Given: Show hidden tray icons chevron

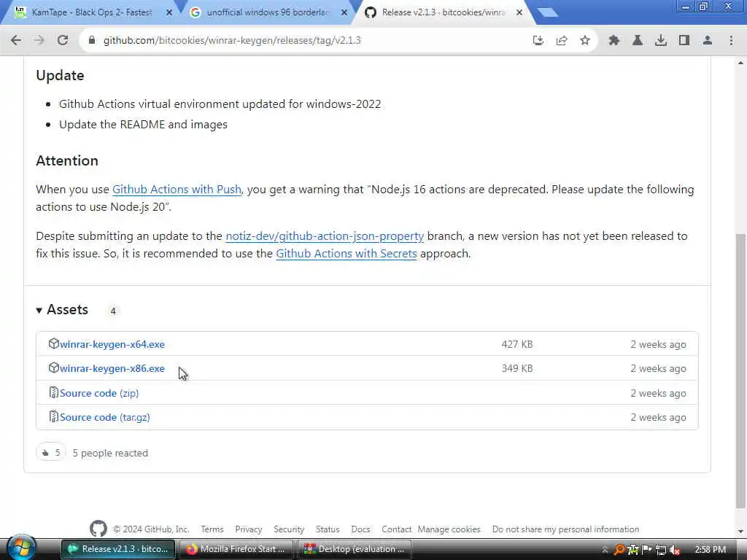Looking at the screenshot, I should coord(605,550).
